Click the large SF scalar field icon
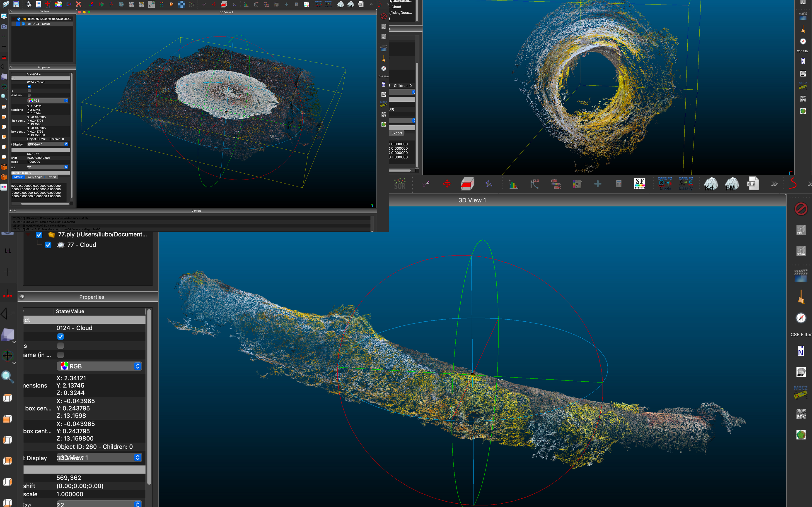This screenshot has height=507, width=812. coord(640,183)
